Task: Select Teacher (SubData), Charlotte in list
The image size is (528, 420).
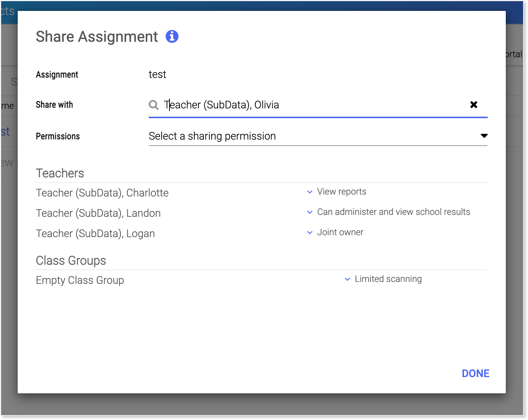Action: click(102, 193)
